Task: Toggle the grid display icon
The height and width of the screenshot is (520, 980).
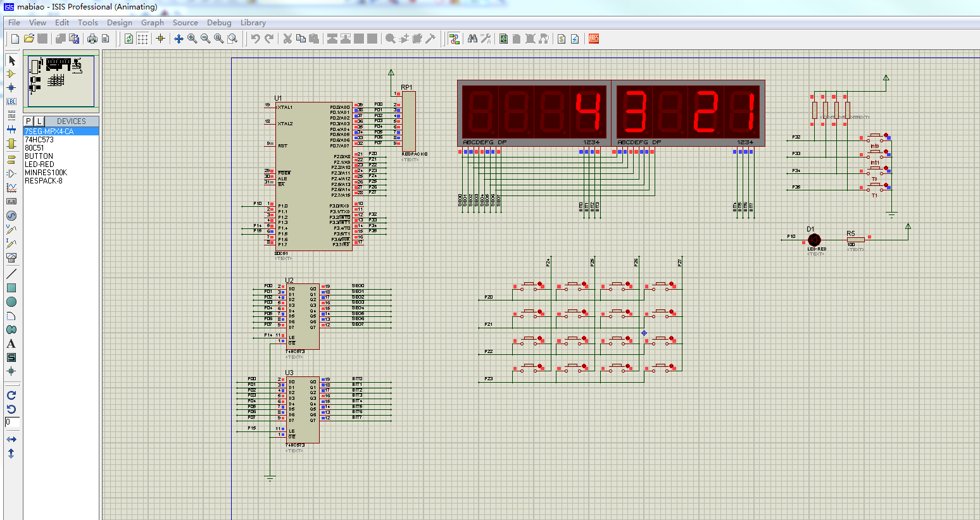Action: coord(143,39)
